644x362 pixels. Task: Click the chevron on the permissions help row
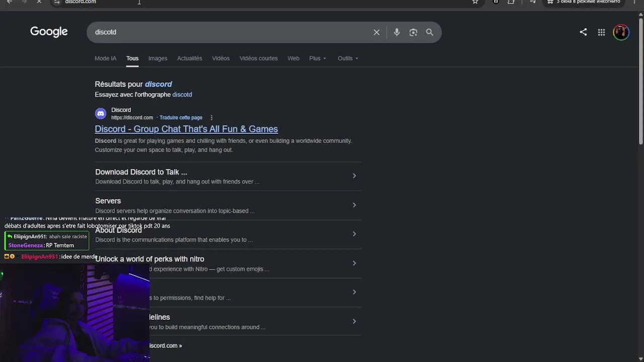tap(354, 293)
